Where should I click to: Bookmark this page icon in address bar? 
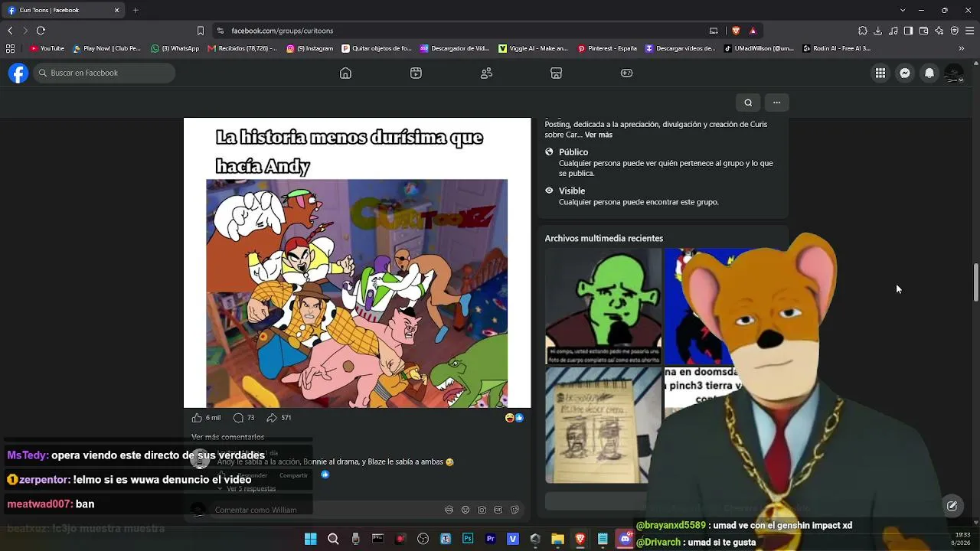point(201,31)
